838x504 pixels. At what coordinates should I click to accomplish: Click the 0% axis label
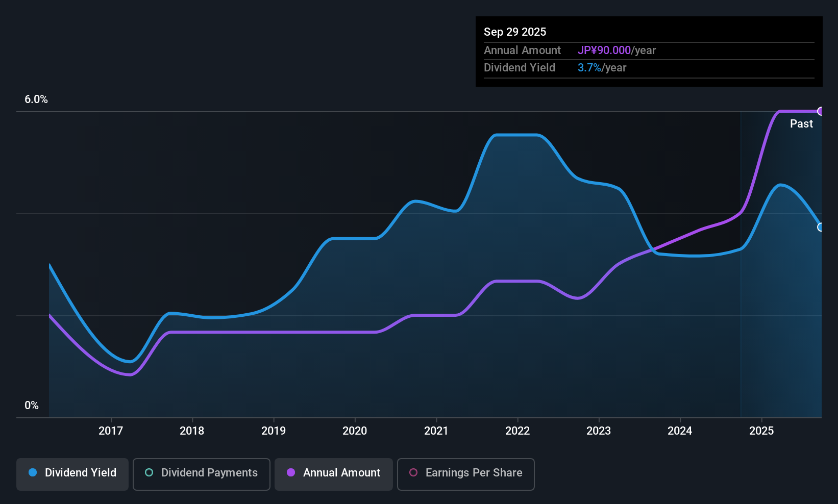31,405
